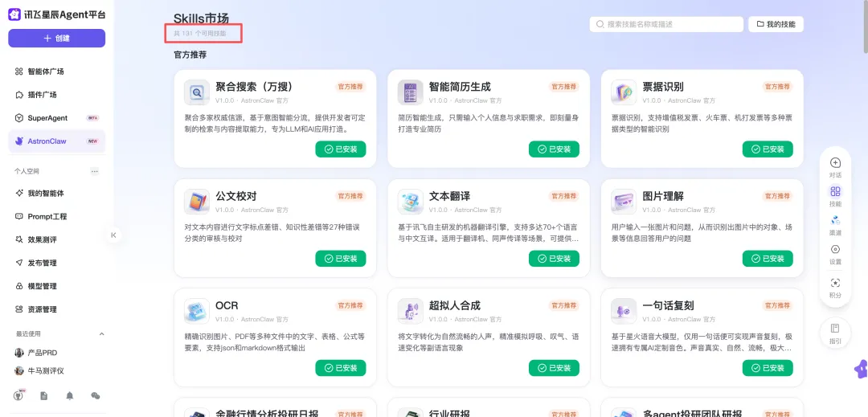Click the document icon at sidebar bottom
The image size is (868, 417).
(43, 396)
